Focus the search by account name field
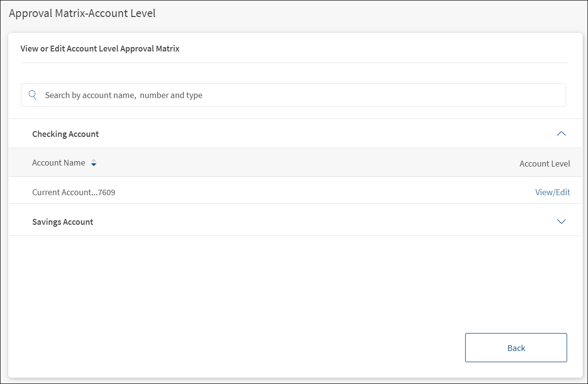This screenshot has height=384, width=588. [301, 95]
